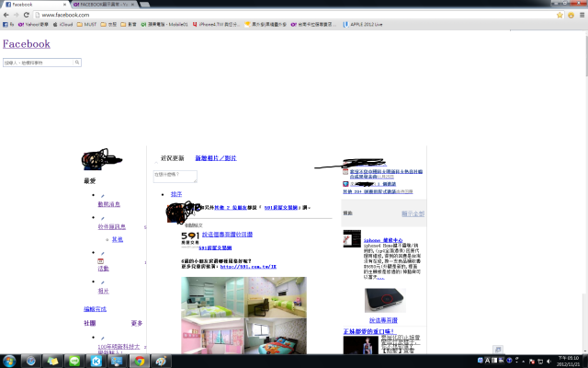Click the 顯示全部 link

pos(413,213)
